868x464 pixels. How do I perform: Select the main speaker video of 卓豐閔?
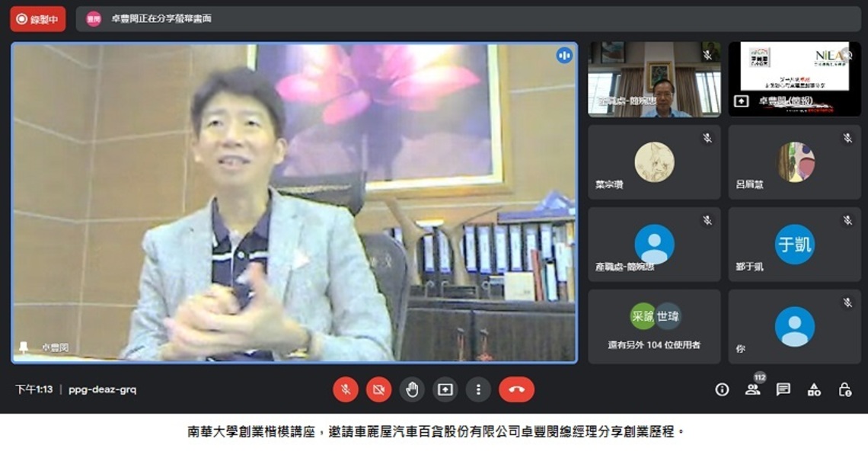click(x=295, y=203)
